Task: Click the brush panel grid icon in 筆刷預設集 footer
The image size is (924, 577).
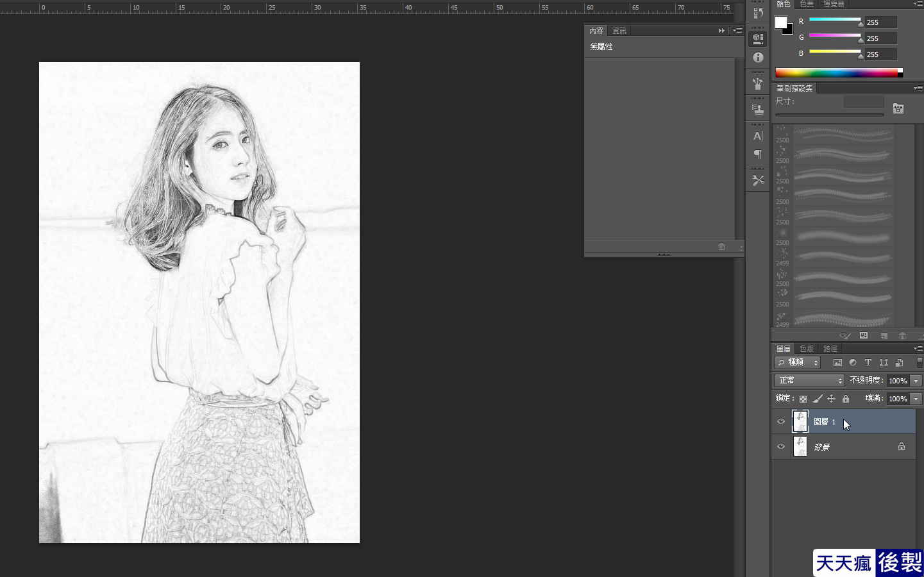Action: pos(864,336)
